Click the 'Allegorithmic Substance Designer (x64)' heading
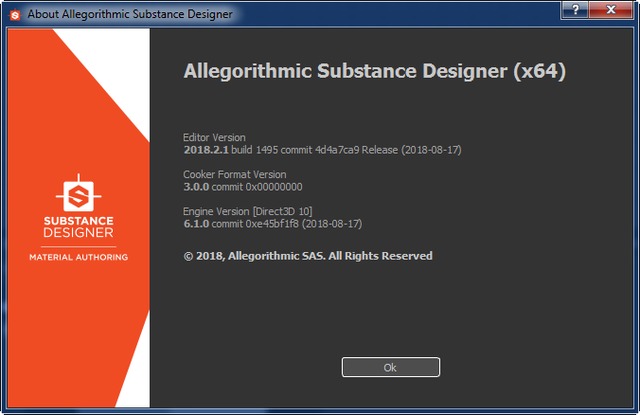Screen dimensions: 640x415 (x=374, y=71)
